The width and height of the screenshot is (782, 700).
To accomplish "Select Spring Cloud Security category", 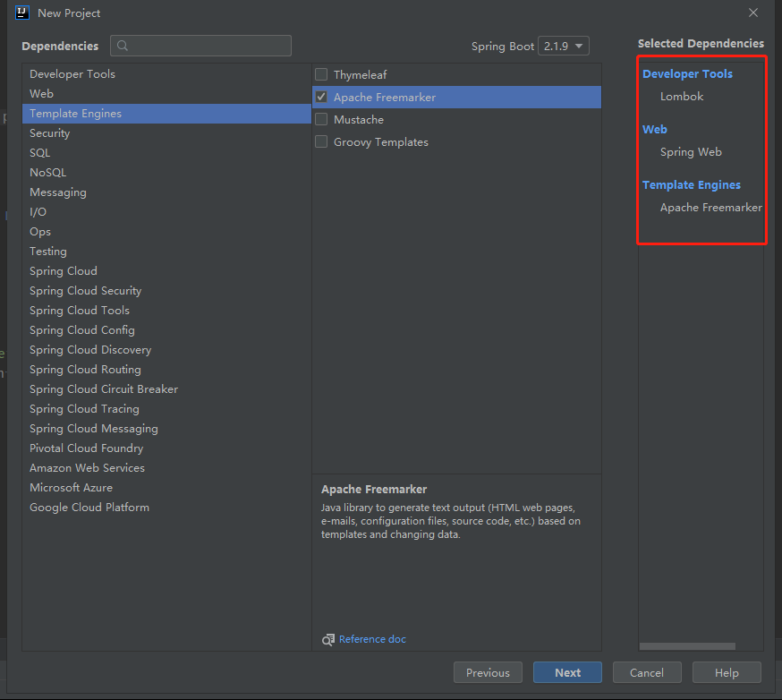I will pyautogui.click(x=166, y=290).
